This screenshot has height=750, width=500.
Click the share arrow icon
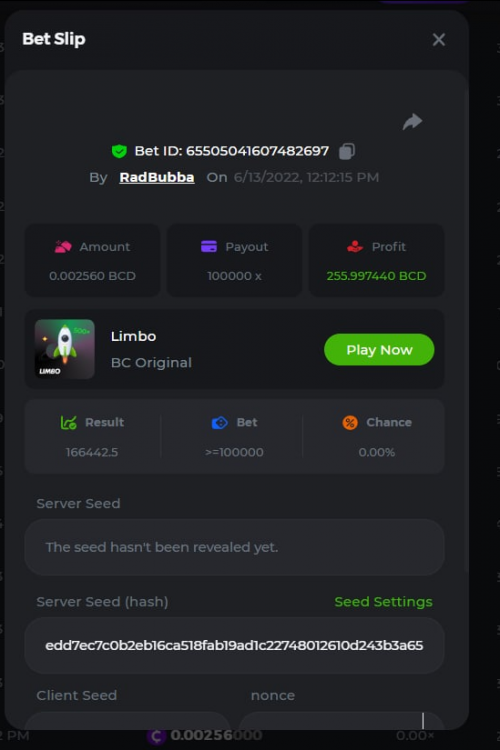click(x=412, y=121)
